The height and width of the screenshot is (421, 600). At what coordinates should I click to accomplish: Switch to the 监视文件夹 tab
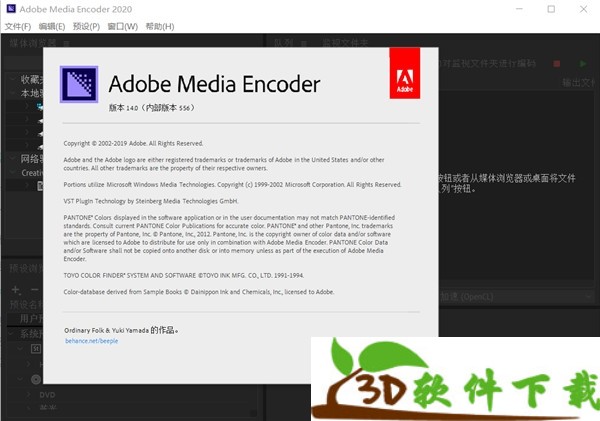pyautogui.click(x=344, y=43)
